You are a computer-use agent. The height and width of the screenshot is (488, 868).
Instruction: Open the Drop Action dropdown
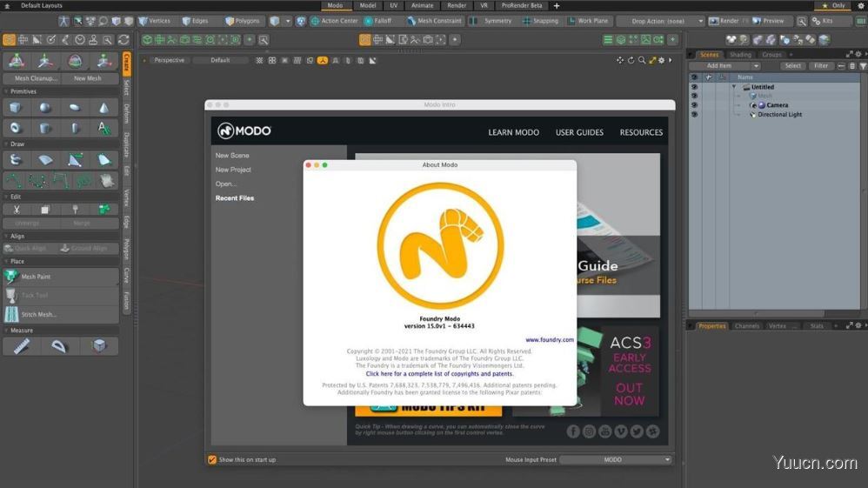coord(660,21)
